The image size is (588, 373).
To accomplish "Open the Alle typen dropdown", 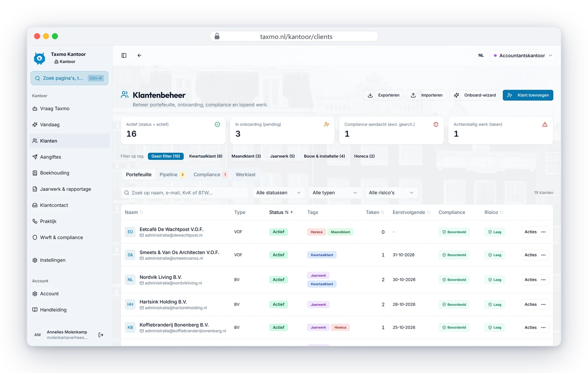I will click(x=335, y=193).
